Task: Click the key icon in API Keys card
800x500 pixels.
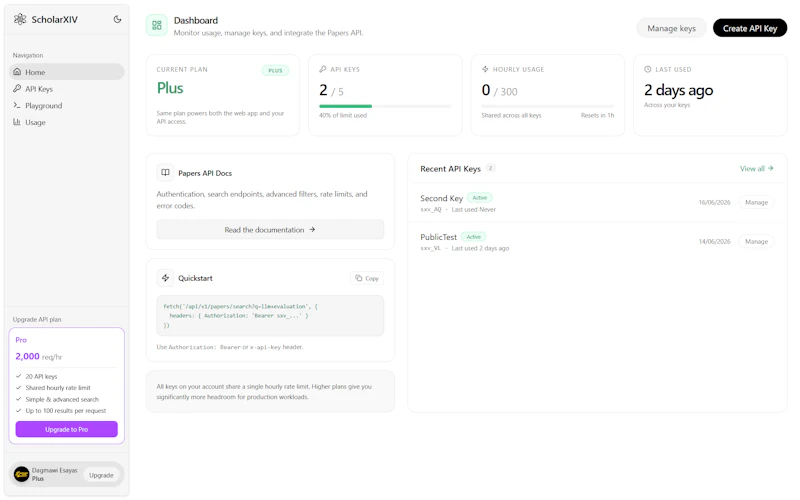Action: [x=323, y=69]
